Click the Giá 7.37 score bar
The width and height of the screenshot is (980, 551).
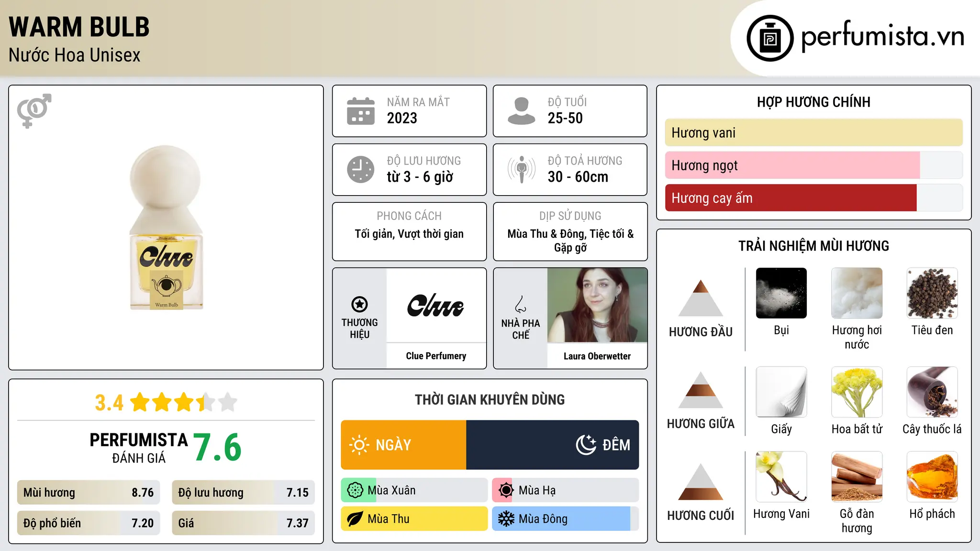(243, 523)
